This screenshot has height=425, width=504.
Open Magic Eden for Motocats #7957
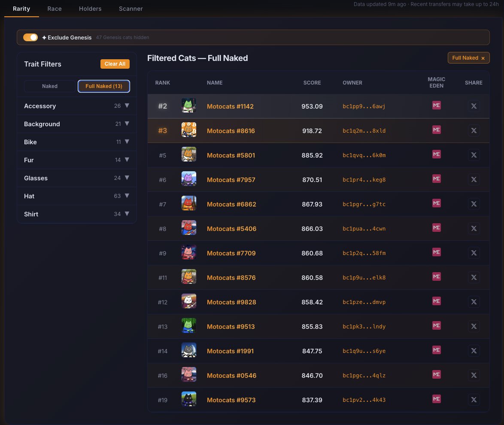436,179
